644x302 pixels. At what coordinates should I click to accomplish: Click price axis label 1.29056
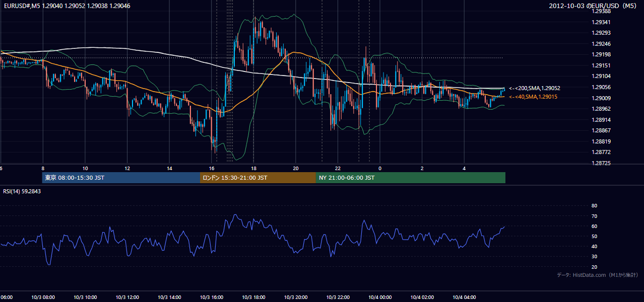click(602, 87)
